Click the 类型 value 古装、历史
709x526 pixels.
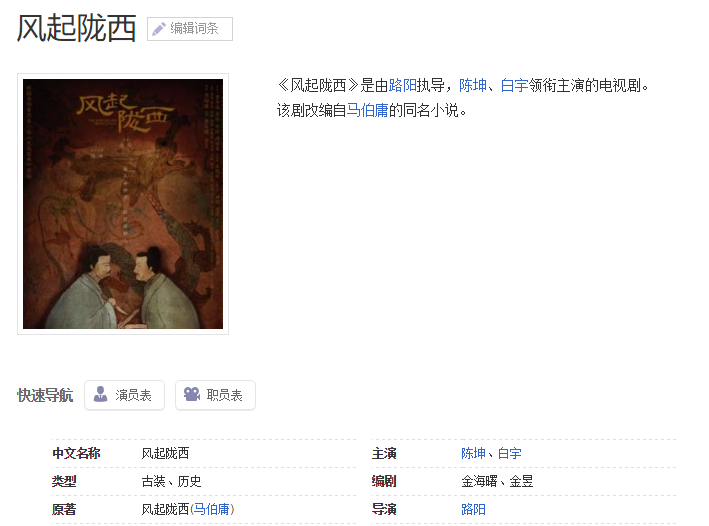click(x=171, y=481)
